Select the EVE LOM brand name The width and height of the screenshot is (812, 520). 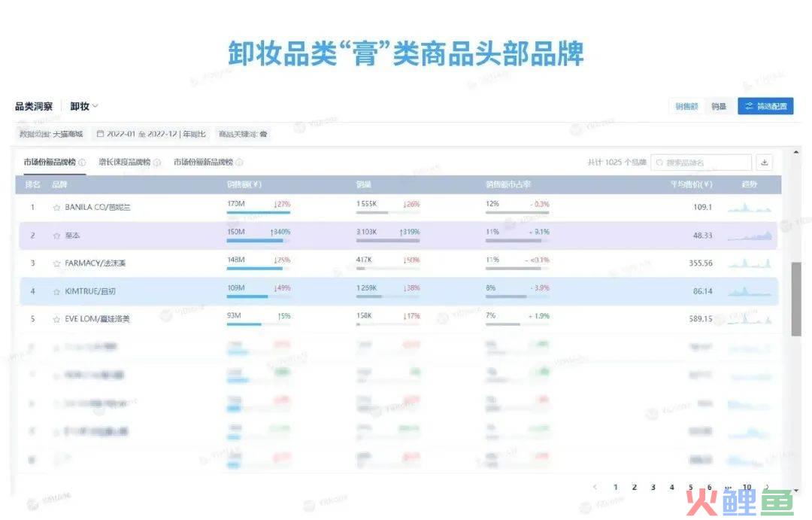97,319
